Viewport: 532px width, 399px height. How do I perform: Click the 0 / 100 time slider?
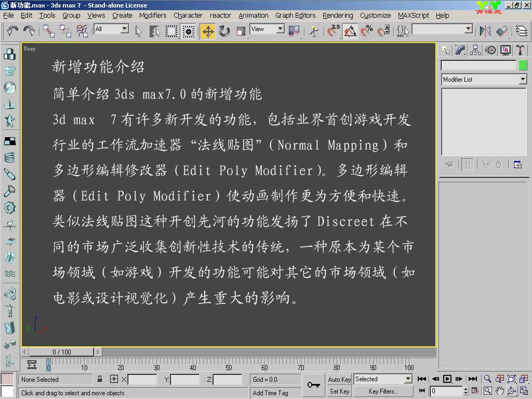pyautogui.click(x=61, y=352)
